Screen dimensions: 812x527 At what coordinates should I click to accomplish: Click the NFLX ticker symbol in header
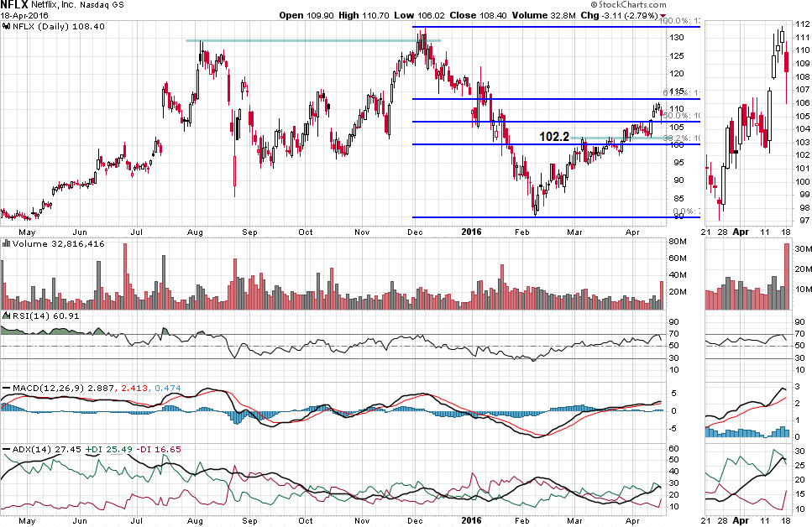click(x=14, y=6)
